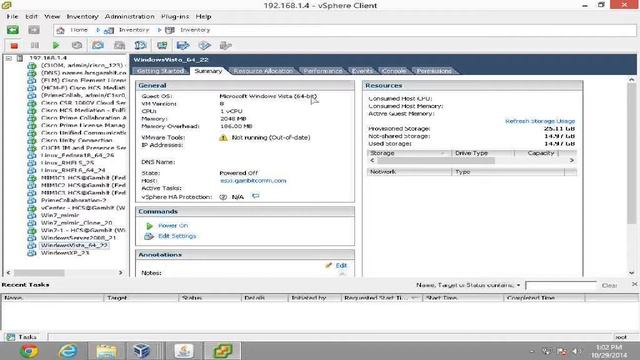Click the Refresh Storage Usage link

(x=540, y=121)
